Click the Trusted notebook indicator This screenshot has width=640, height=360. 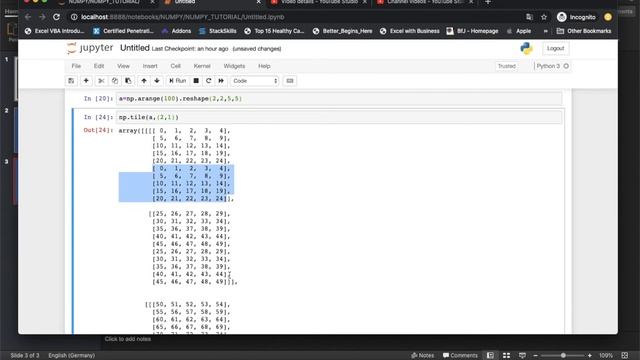click(x=507, y=66)
